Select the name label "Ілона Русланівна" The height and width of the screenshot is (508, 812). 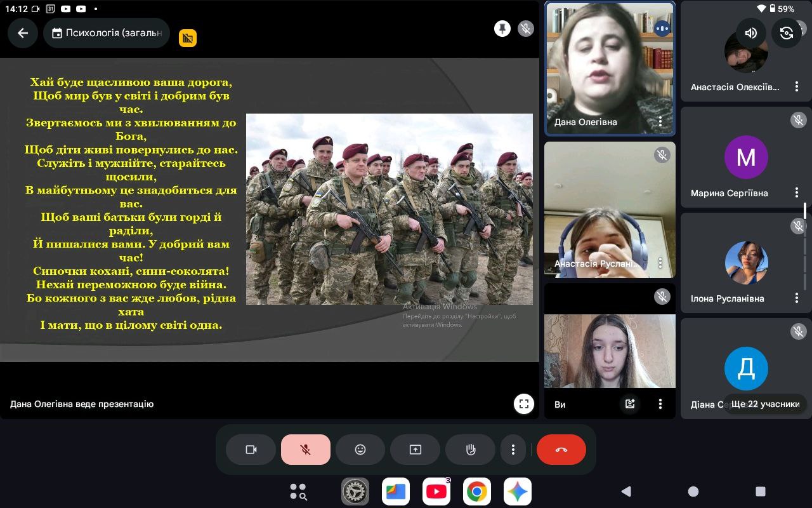coord(728,298)
